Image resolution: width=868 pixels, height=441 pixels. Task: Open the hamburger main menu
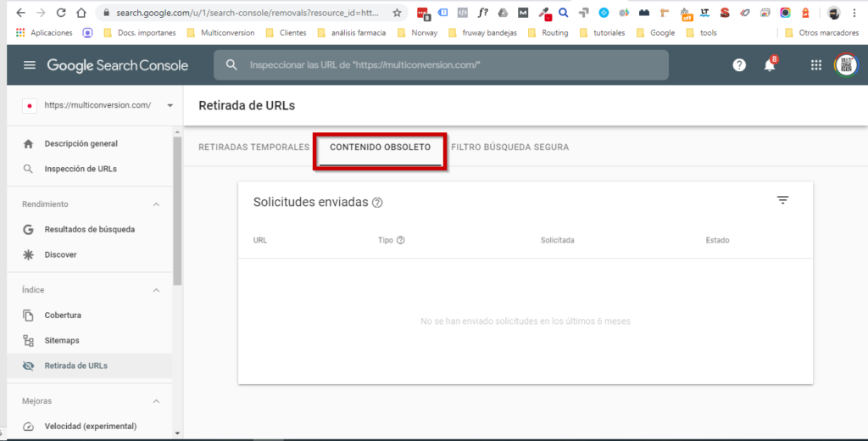[30, 65]
